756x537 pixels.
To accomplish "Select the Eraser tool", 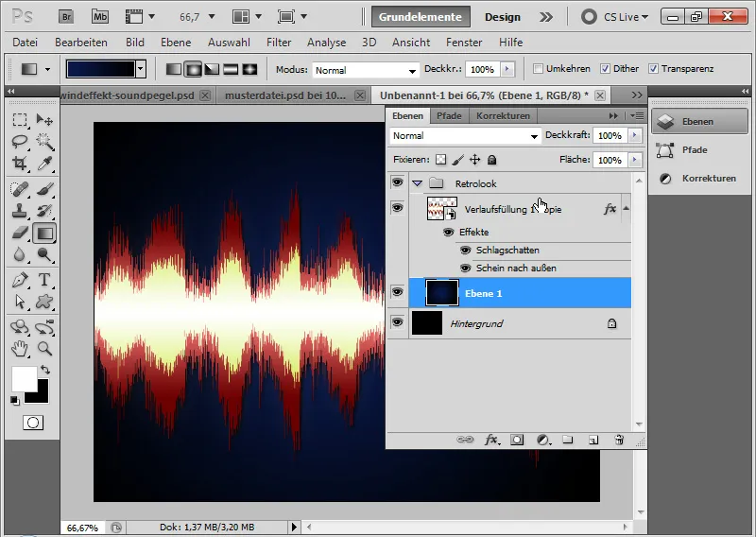I will pyautogui.click(x=20, y=233).
